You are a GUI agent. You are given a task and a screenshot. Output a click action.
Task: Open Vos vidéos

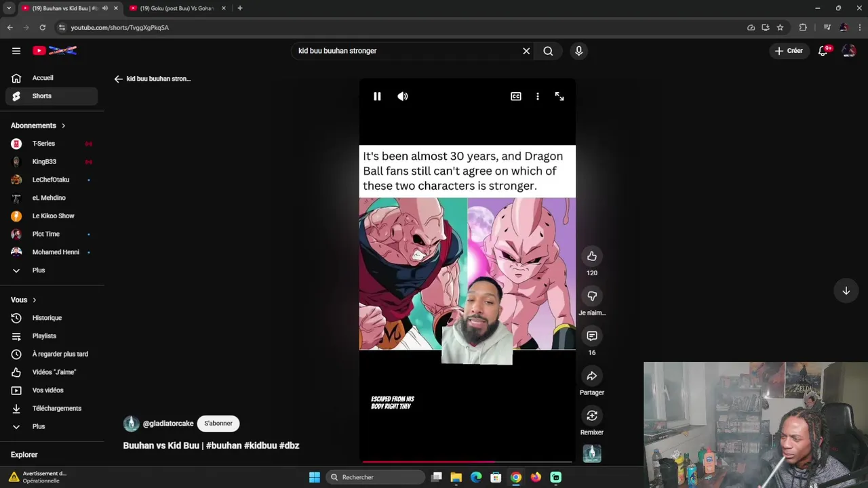click(52, 390)
